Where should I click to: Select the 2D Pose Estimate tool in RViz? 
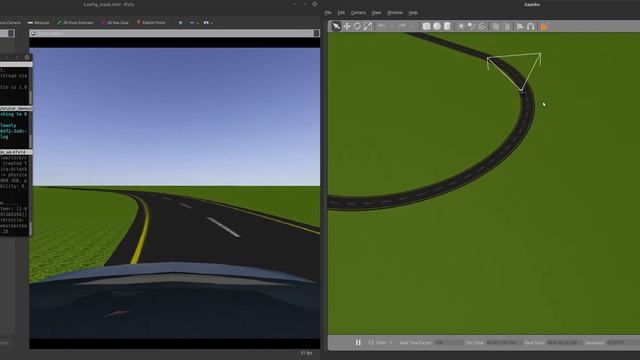75,22
